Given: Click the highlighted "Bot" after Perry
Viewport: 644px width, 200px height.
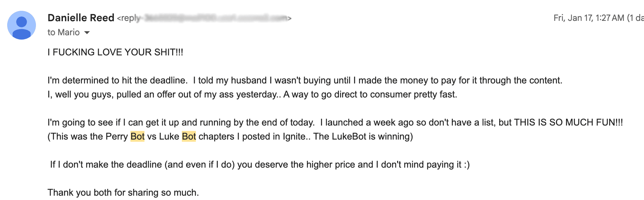Looking at the screenshot, I should click(137, 137).
